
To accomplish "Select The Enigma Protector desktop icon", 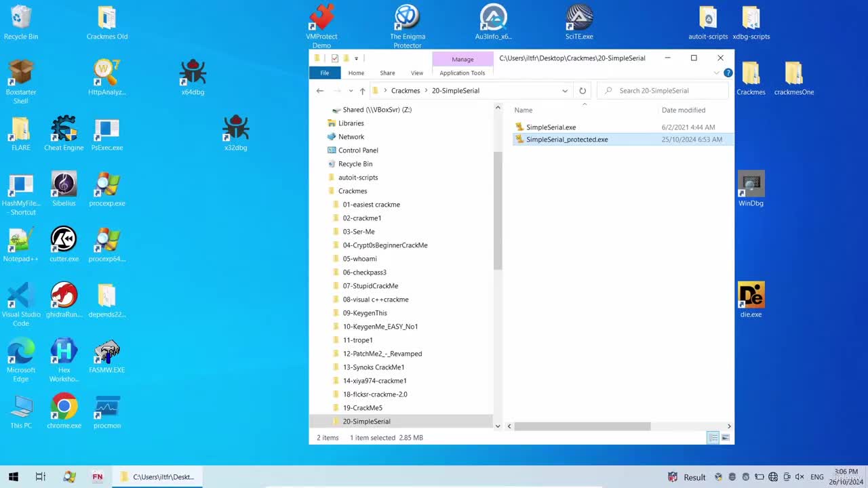I will [408, 26].
